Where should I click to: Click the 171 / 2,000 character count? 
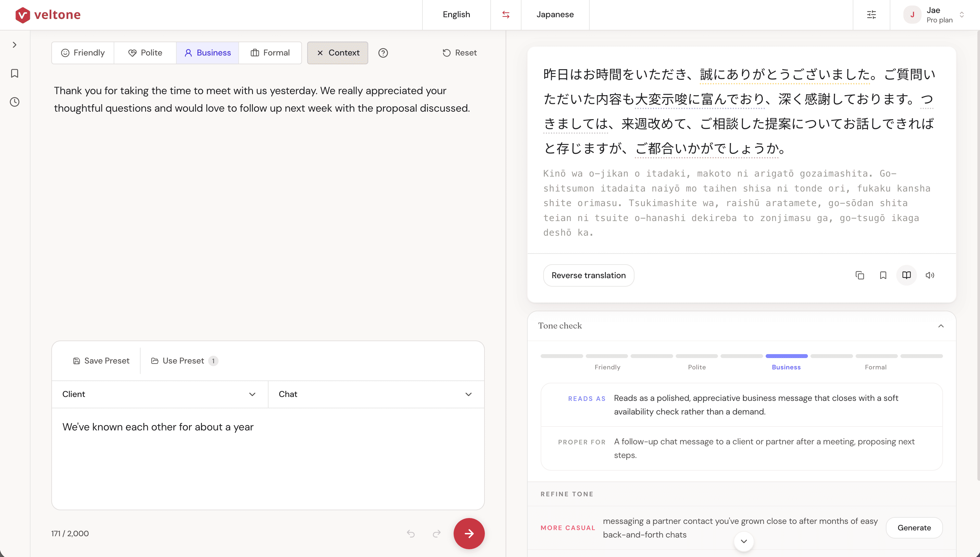click(70, 533)
